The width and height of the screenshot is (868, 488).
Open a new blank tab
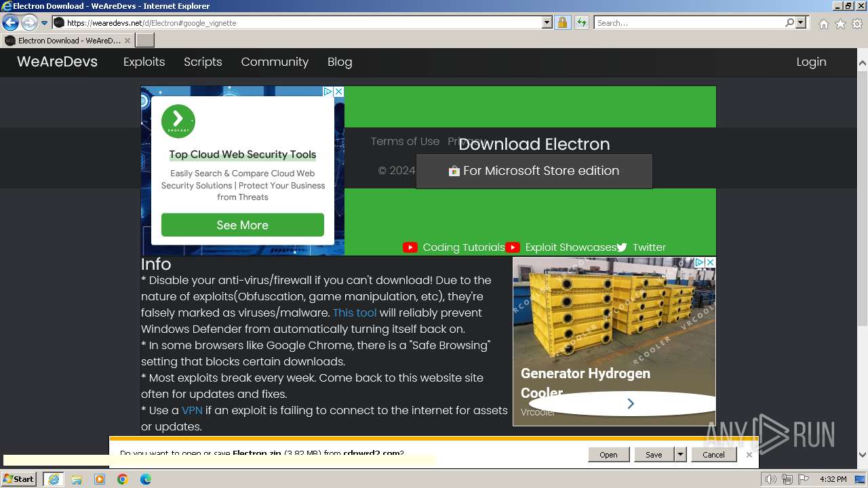click(145, 41)
